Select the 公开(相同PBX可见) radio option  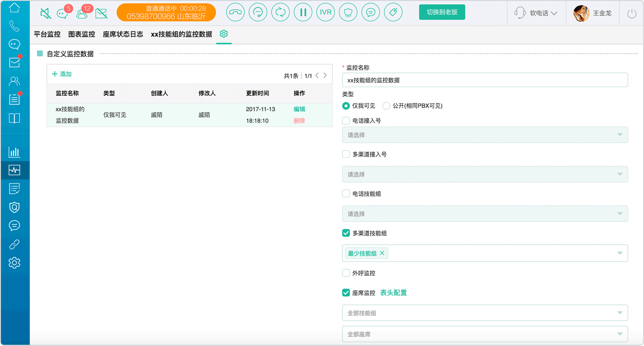tap(386, 106)
